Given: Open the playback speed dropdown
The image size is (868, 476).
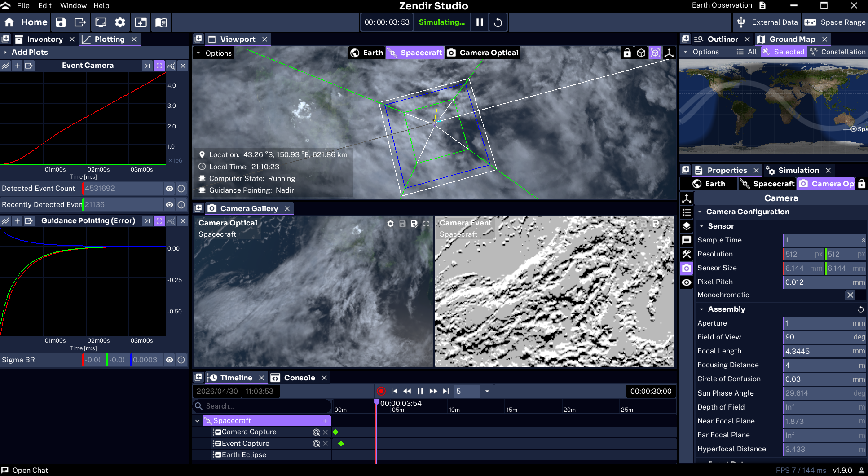Looking at the screenshot, I should (487, 392).
